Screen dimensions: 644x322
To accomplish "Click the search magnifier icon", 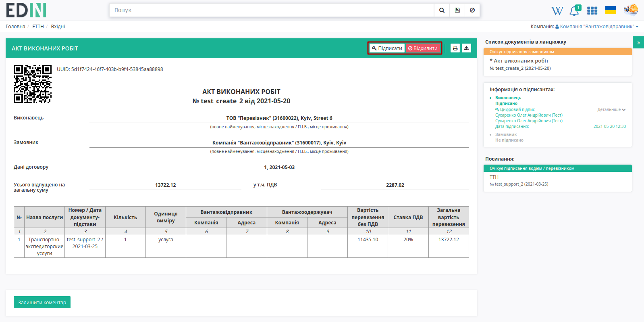I will click(x=442, y=10).
